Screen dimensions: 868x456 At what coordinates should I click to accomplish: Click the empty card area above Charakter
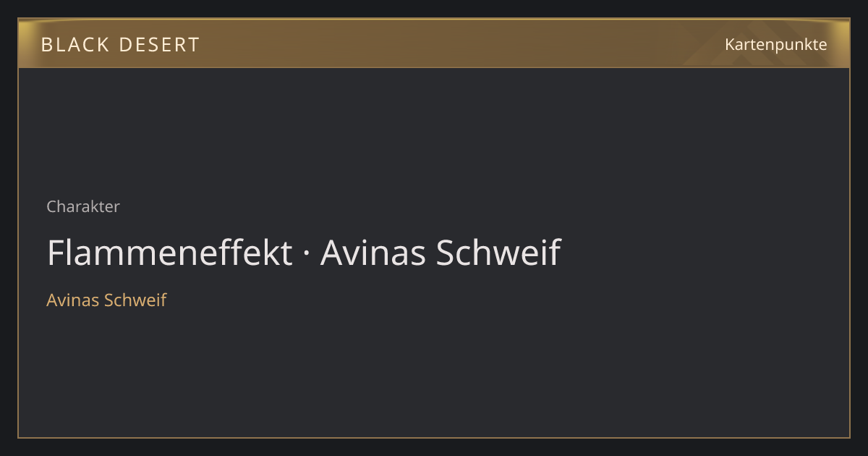point(434,130)
